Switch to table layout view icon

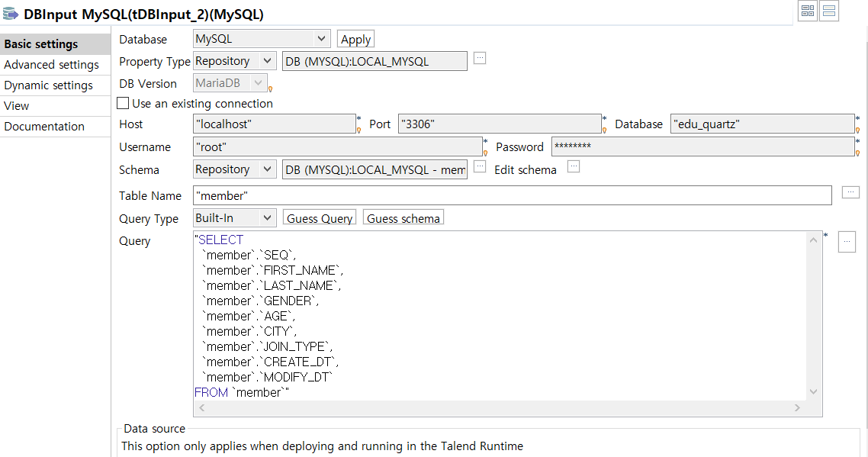808,11
